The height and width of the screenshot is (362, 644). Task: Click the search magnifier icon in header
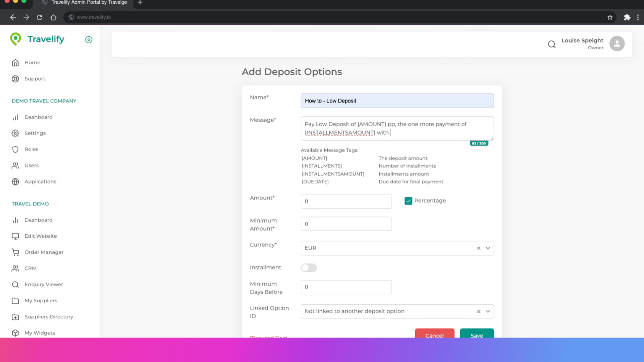tap(551, 44)
